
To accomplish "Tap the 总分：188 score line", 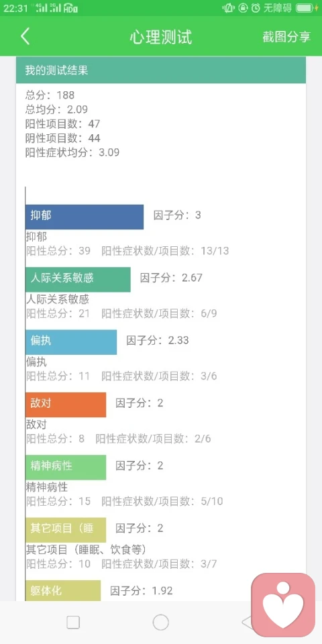I will [50, 95].
